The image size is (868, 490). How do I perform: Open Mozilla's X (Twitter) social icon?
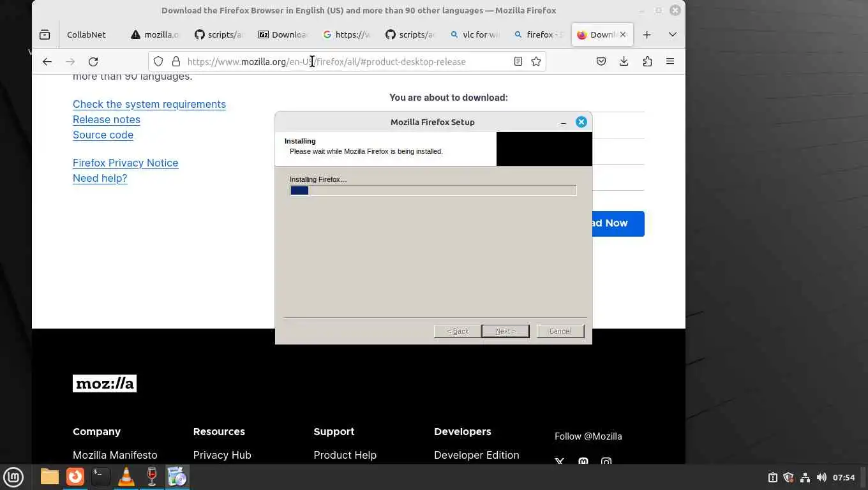tap(560, 461)
